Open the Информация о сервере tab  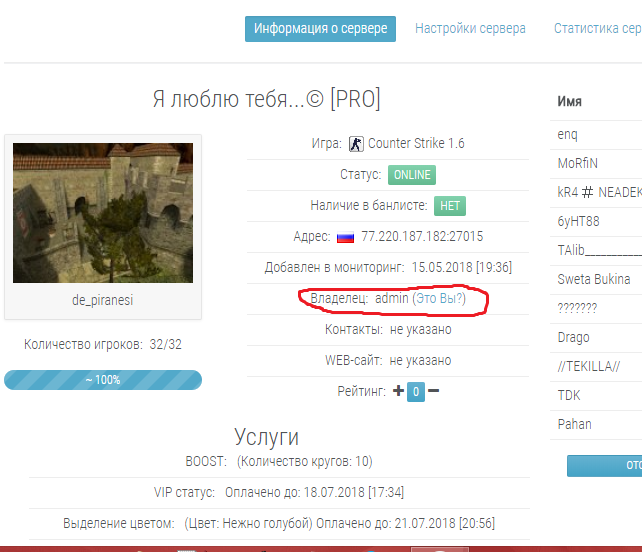pos(320,29)
